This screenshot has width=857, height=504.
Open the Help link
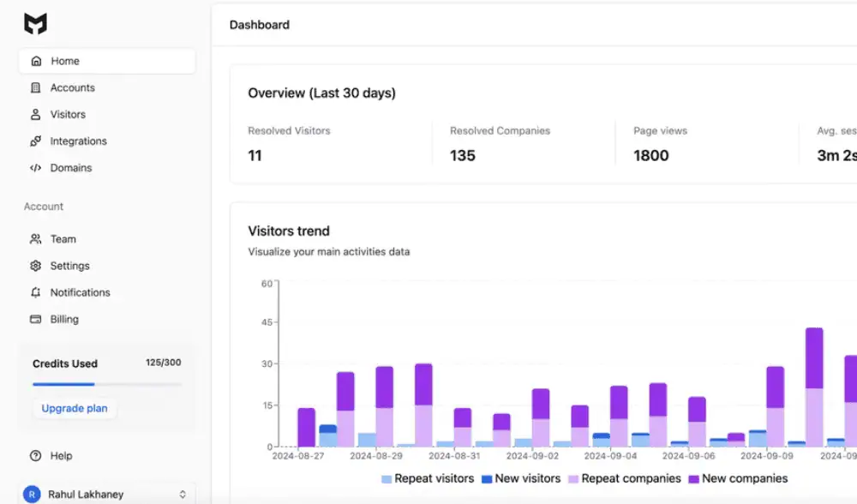pyautogui.click(x=61, y=456)
